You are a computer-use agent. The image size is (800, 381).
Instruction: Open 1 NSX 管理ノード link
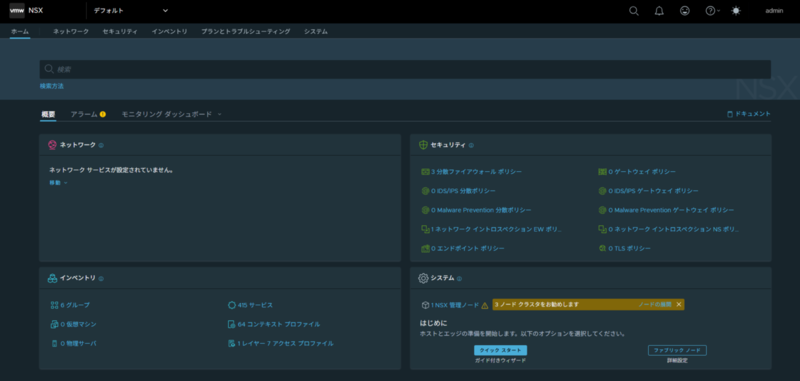point(455,305)
